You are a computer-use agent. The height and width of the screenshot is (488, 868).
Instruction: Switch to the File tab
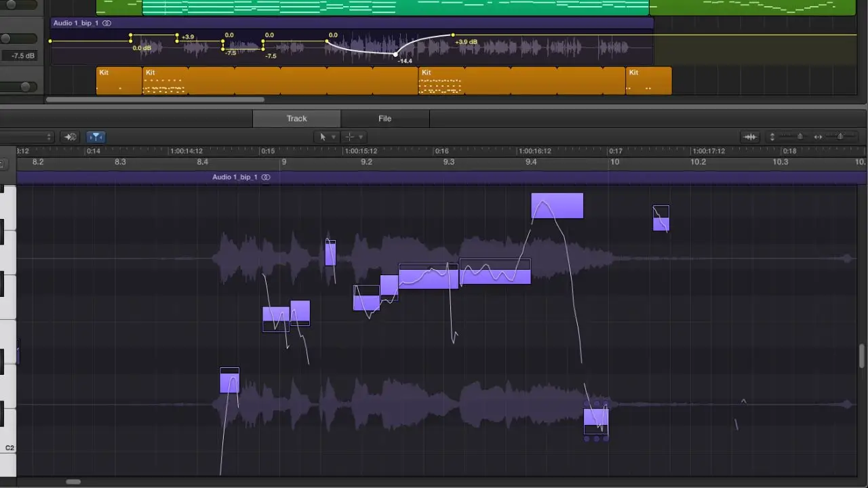384,119
